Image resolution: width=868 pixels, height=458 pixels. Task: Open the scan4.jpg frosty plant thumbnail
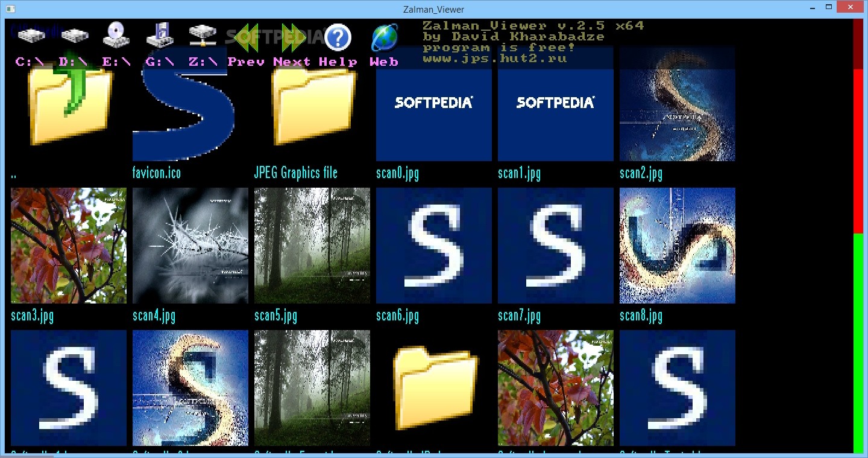coord(190,246)
